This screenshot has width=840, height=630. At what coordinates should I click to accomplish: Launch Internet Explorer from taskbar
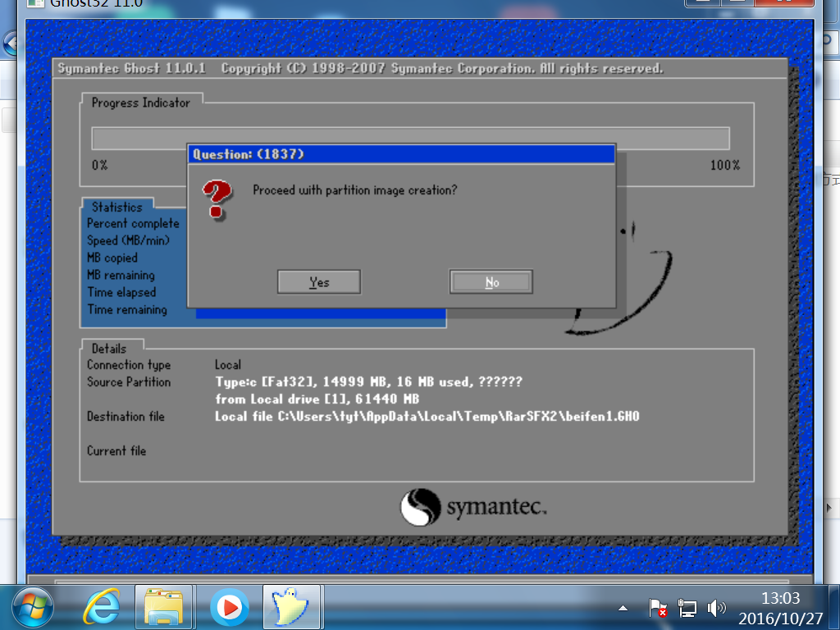click(x=101, y=608)
